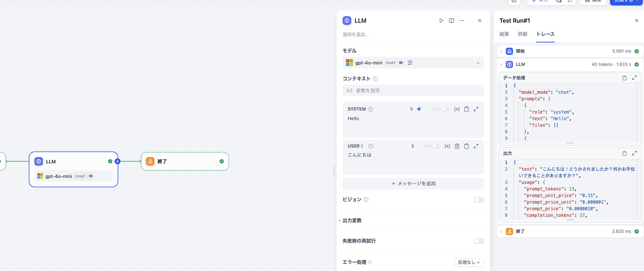Toggle Jinja switch for the USER message

(x=436, y=146)
